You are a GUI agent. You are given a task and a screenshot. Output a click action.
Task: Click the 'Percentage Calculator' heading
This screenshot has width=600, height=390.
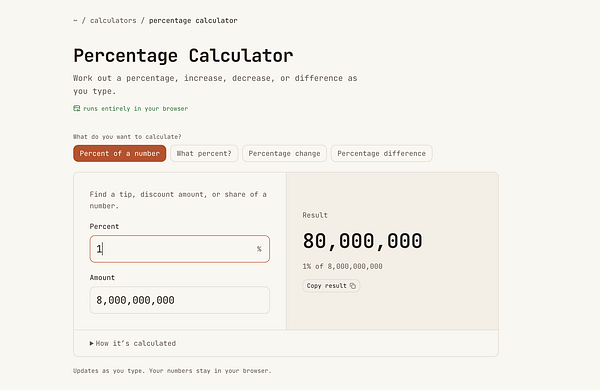pyautogui.click(x=183, y=56)
